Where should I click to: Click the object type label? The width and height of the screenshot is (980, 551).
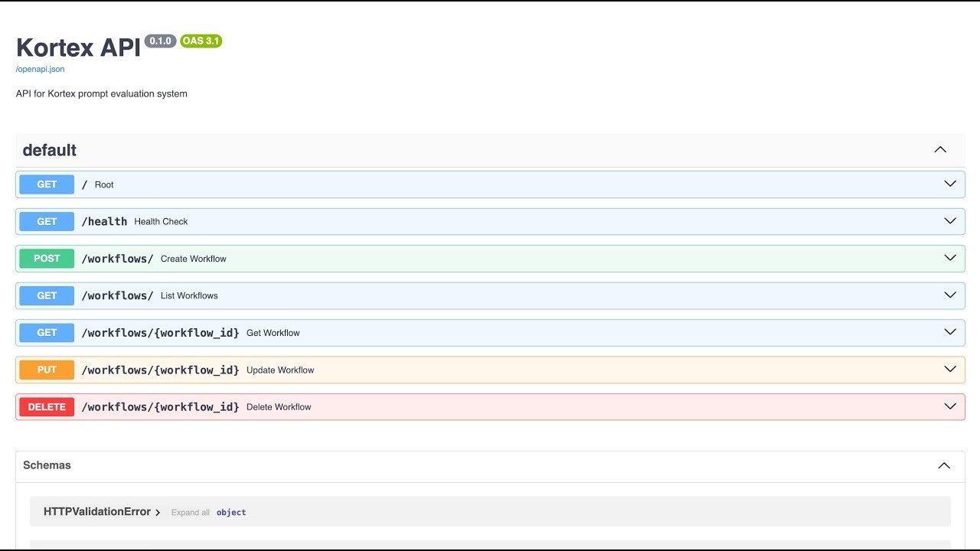point(231,513)
